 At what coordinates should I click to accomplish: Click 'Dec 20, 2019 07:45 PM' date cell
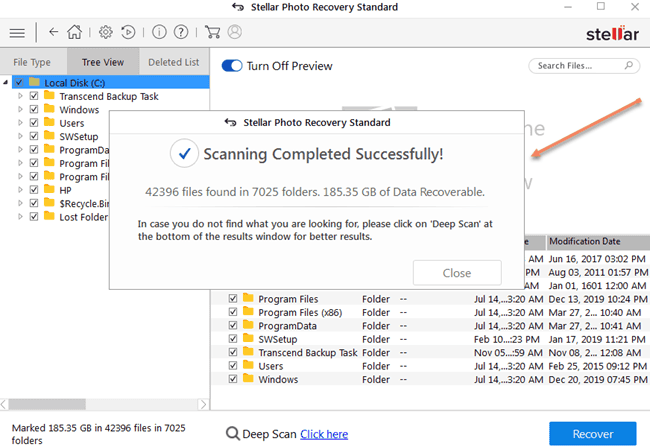pos(597,379)
